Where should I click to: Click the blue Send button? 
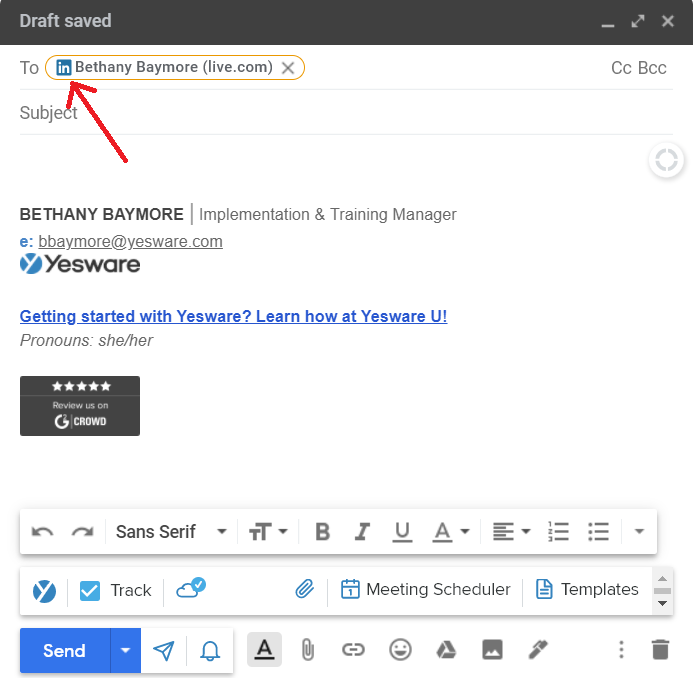coord(64,651)
